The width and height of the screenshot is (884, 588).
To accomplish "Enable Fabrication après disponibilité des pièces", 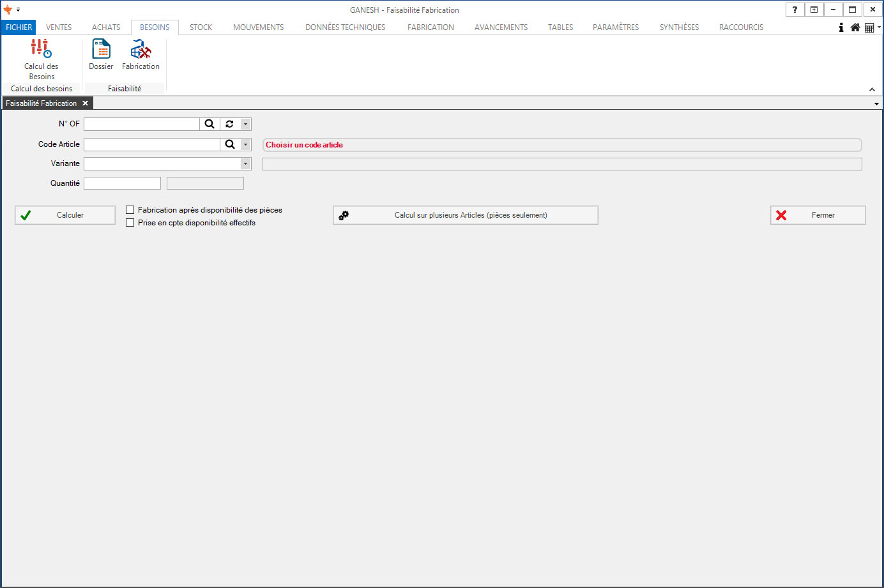I will click(x=130, y=210).
